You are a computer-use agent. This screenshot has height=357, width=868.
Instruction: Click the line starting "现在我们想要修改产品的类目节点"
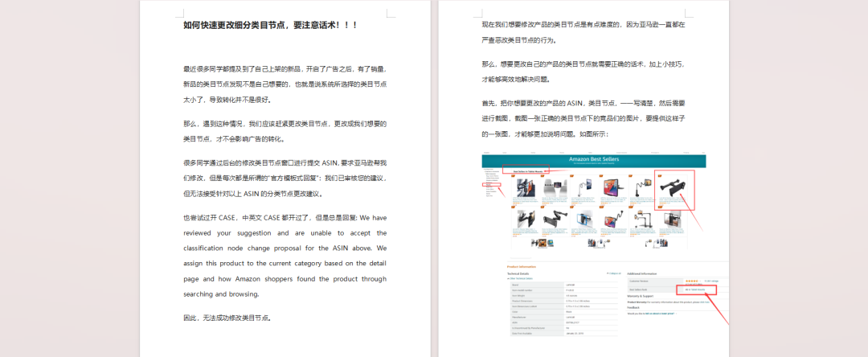[583, 25]
